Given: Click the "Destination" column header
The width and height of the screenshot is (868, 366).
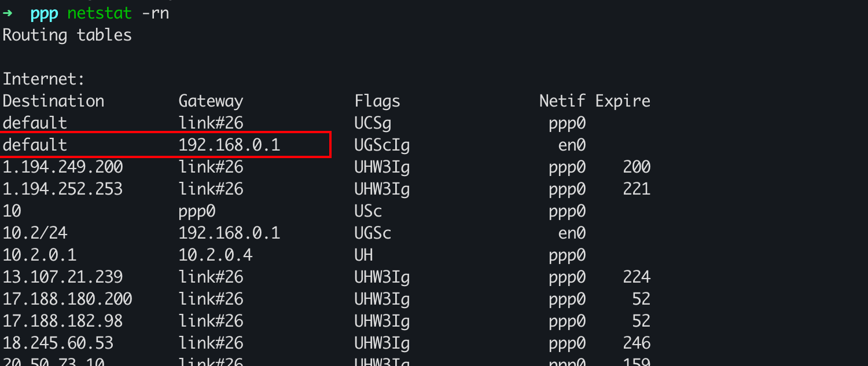Looking at the screenshot, I should coord(53,101).
